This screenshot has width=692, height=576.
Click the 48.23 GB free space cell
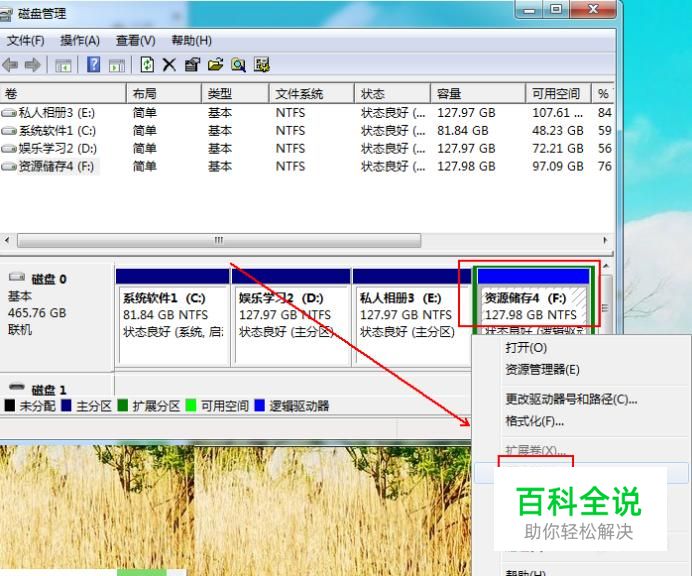[558, 131]
